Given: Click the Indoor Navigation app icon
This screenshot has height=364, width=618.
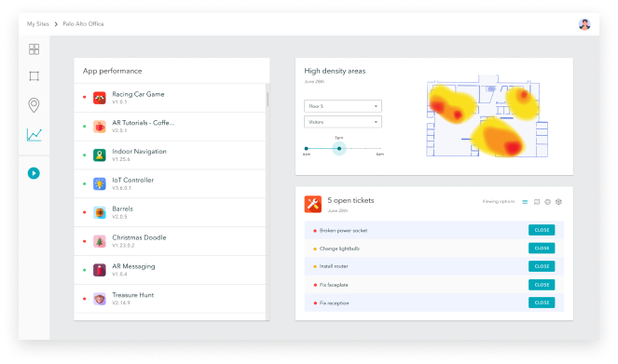Looking at the screenshot, I should coord(100,155).
